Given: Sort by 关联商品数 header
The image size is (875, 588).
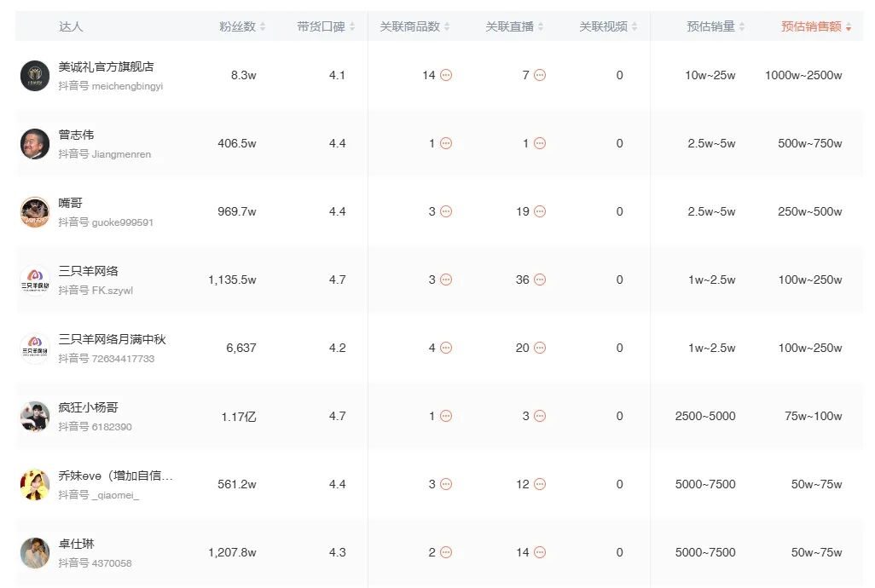Looking at the screenshot, I should click(x=414, y=26).
